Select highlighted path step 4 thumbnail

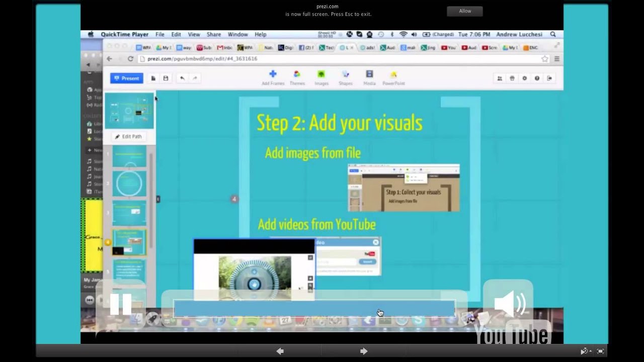[x=129, y=242]
